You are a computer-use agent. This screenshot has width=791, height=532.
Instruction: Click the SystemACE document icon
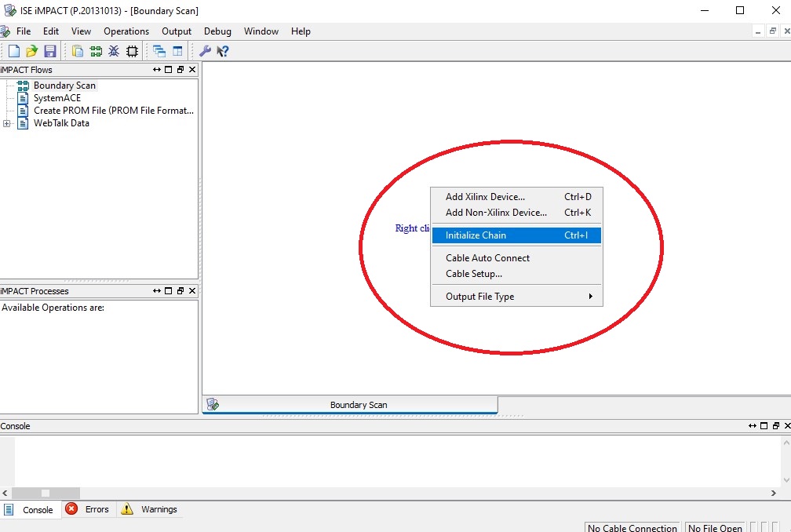pyautogui.click(x=23, y=98)
